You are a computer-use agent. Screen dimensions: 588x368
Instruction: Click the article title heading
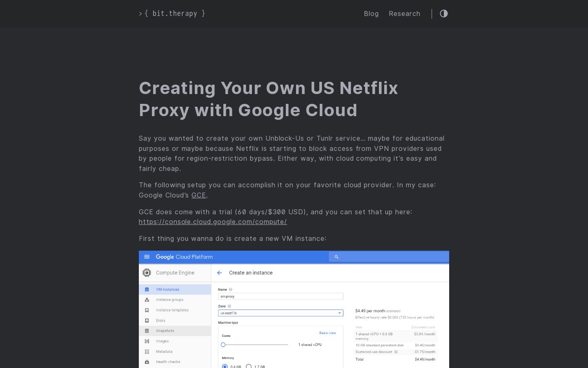(x=268, y=99)
